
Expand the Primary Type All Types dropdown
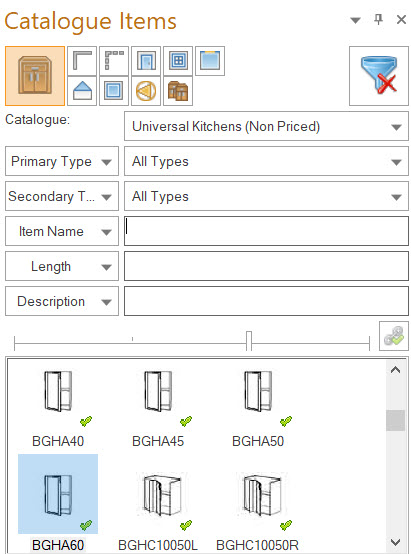tap(266, 161)
